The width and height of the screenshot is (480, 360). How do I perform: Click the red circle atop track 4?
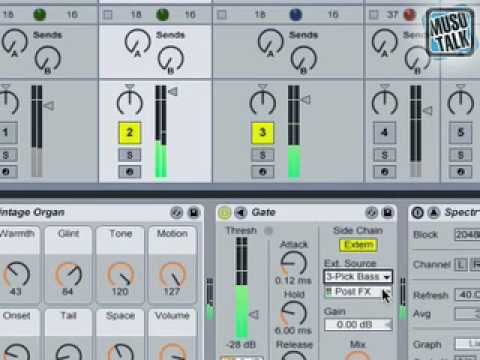pyautogui.click(x=410, y=14)
